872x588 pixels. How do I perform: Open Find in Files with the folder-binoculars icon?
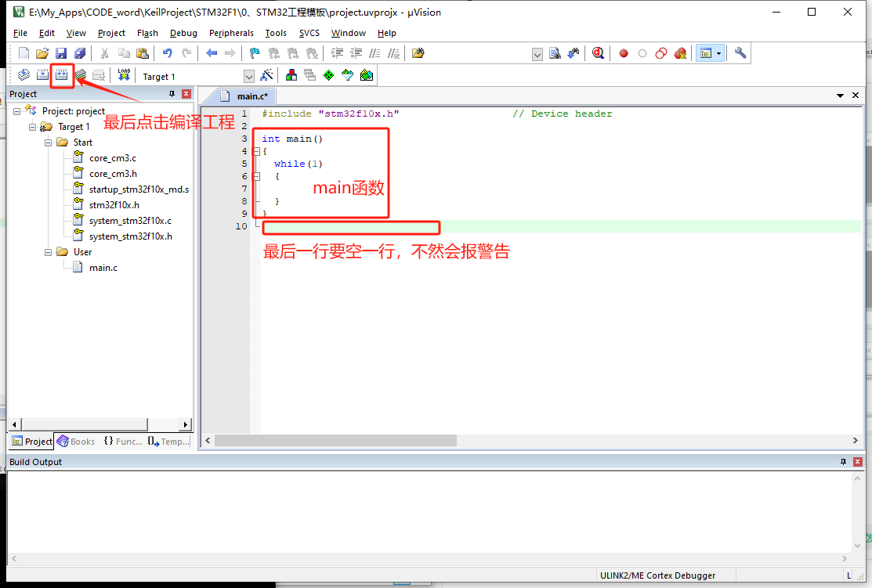click(x=418, y=53)
